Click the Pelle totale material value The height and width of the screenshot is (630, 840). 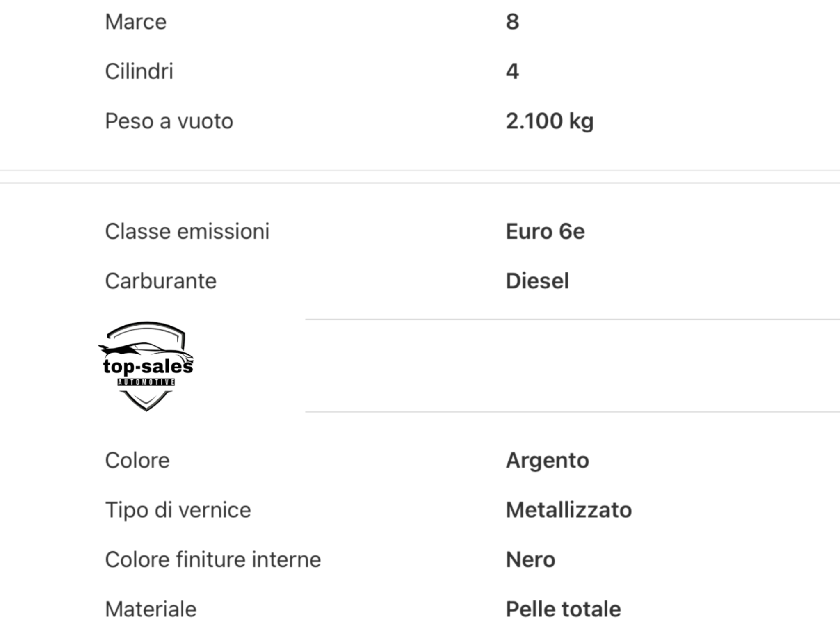(563, 609)
